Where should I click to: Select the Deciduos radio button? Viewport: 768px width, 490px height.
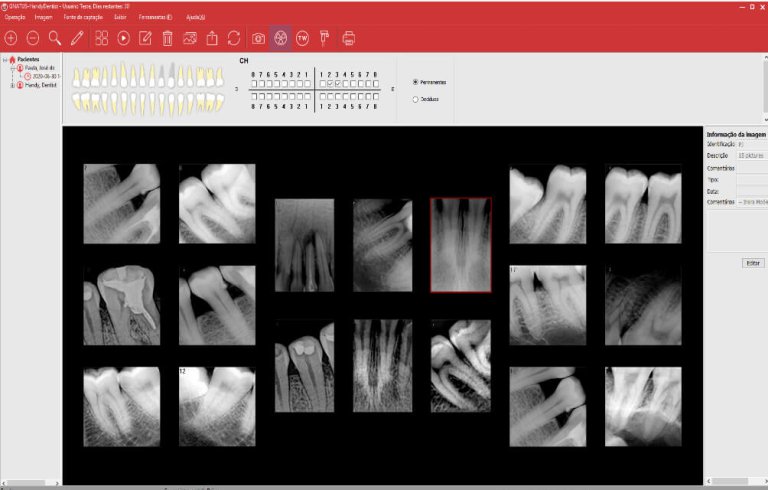(415, 98)
